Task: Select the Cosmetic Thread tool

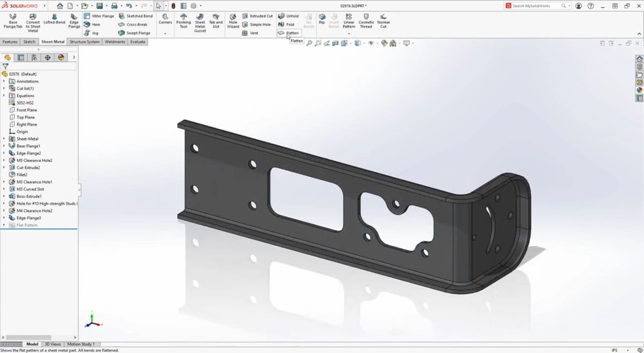Action: [x=366, y=21]
